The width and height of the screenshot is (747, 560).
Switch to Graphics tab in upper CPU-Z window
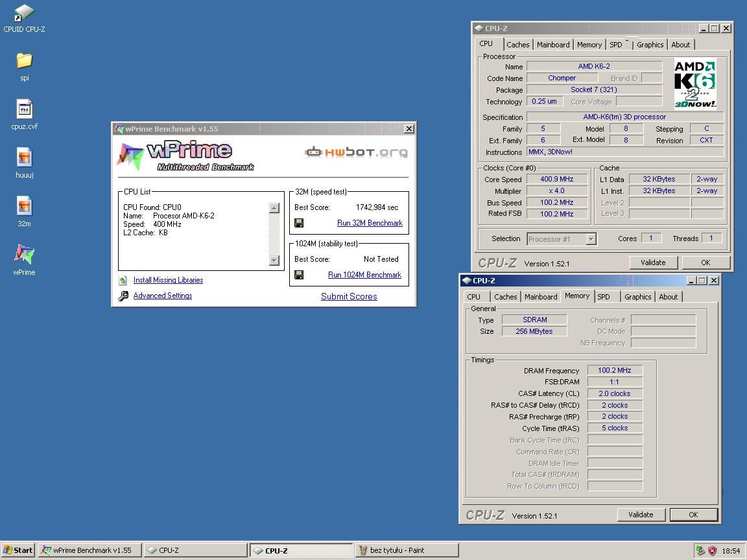(650, 45)
